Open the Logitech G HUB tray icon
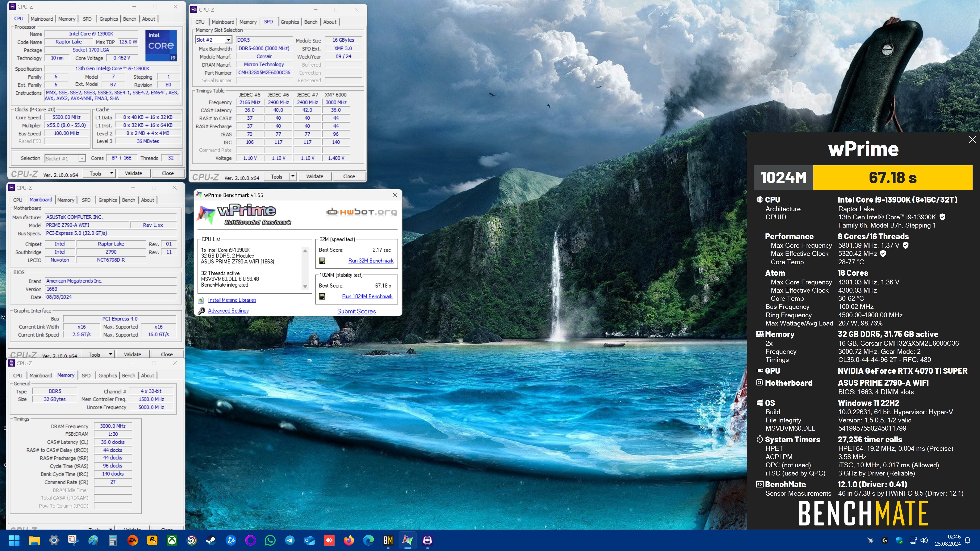The width and height of the screenshot is (980, 551). click(x=885, y=540)
